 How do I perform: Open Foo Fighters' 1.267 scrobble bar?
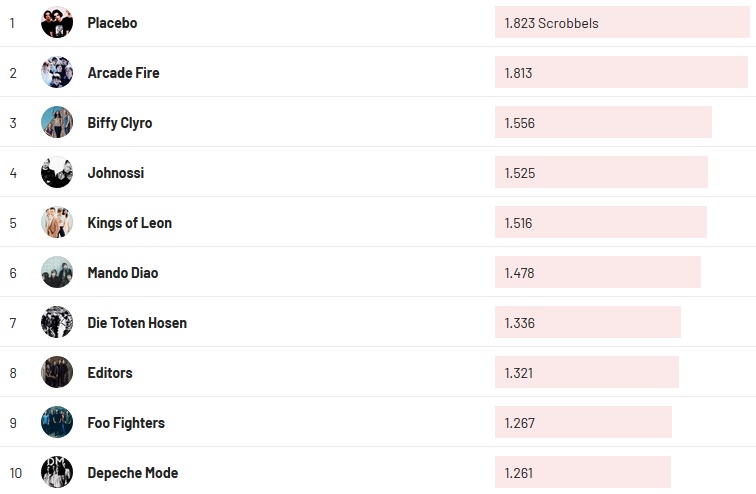coord(583,422)
